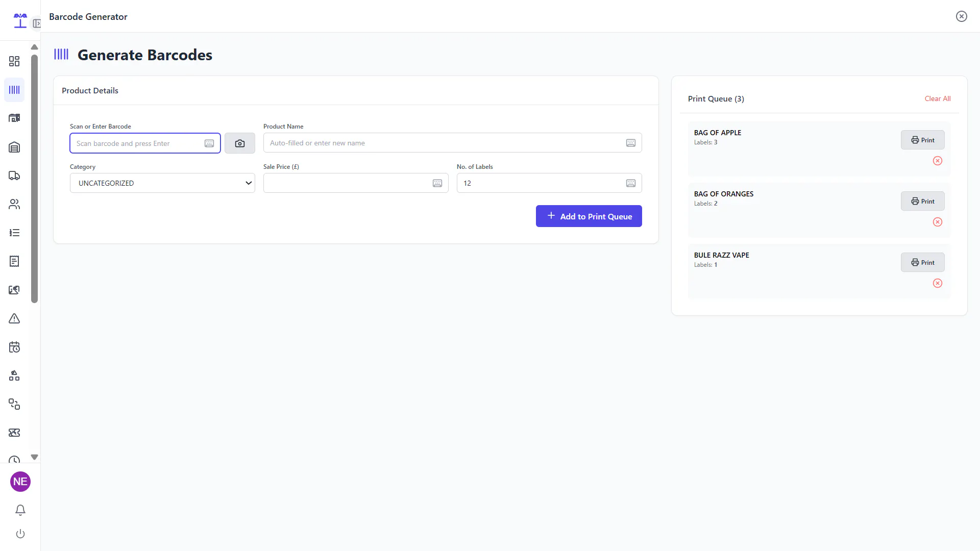Click the BULE RAZZ VAPE queue item name

pos(722,255)
